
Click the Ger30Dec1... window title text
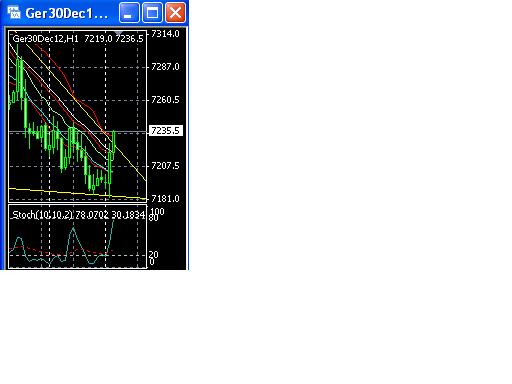click(67, 13)
